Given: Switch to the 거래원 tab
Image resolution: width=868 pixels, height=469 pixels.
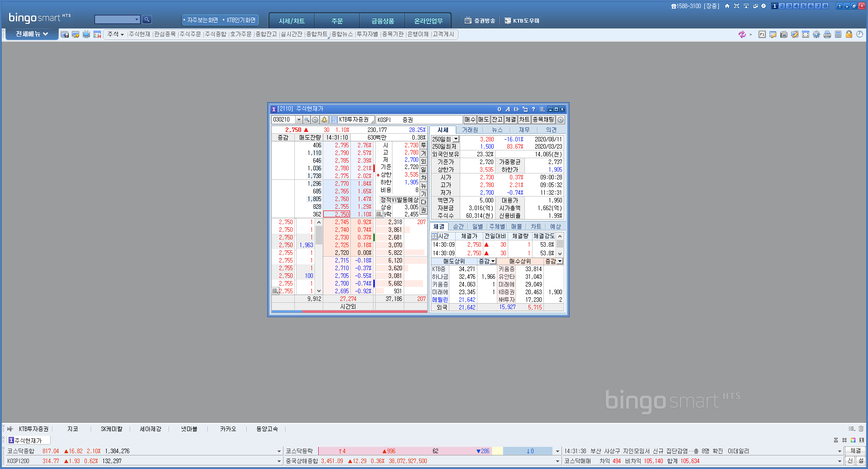Looking at the screenshot, I should (x=470, y=130).
